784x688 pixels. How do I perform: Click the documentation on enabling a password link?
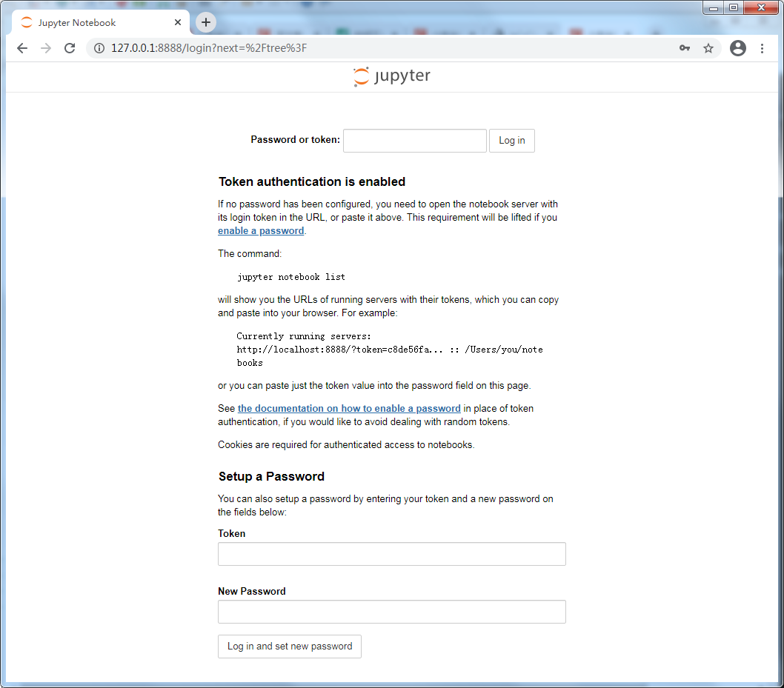(x=348, y=408)
